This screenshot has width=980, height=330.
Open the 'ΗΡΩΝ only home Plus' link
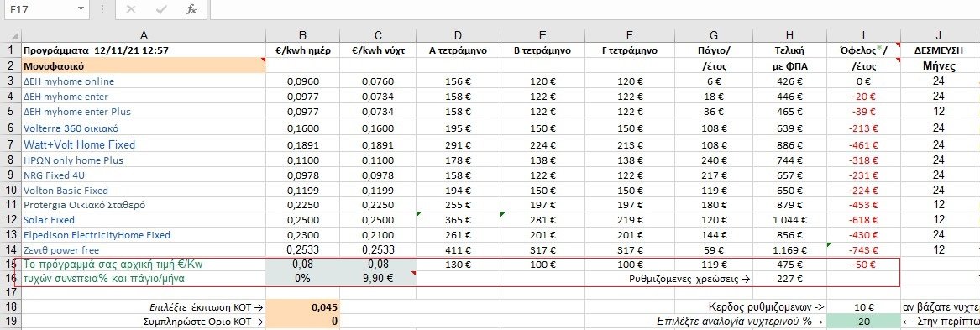tap(73, 160)
